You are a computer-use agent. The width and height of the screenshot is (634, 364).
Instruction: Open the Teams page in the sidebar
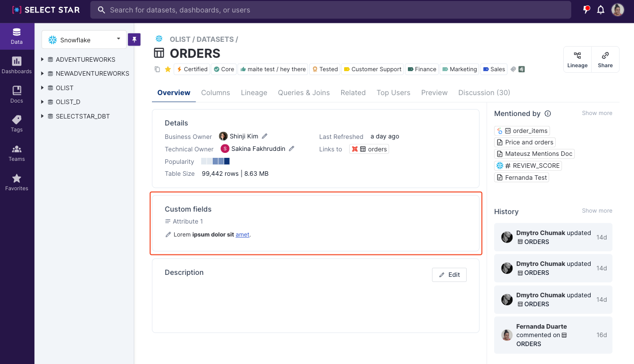coord(16,153)
